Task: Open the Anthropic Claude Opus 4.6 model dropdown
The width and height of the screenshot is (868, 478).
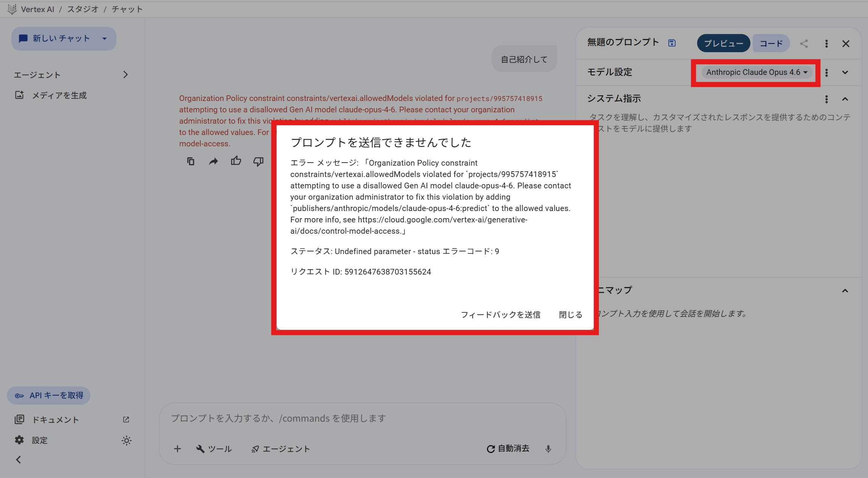Action: coord(755,72)
